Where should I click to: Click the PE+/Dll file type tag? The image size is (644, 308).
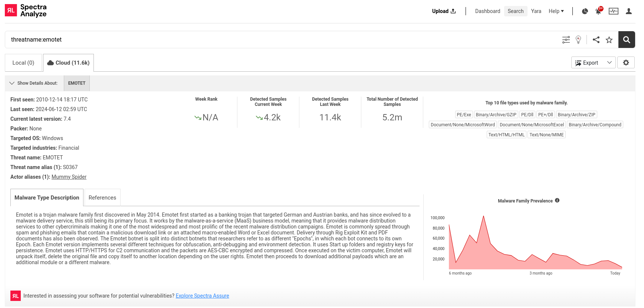(545, 115)
